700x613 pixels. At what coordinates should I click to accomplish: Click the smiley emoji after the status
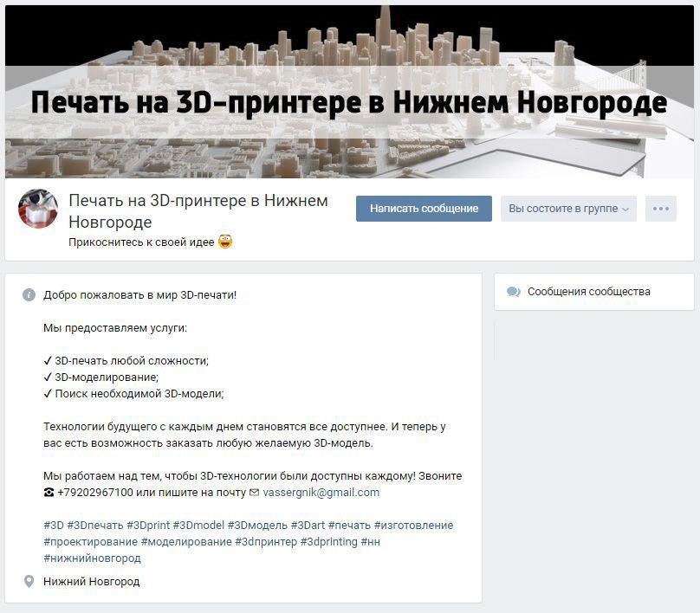(225, 242)
